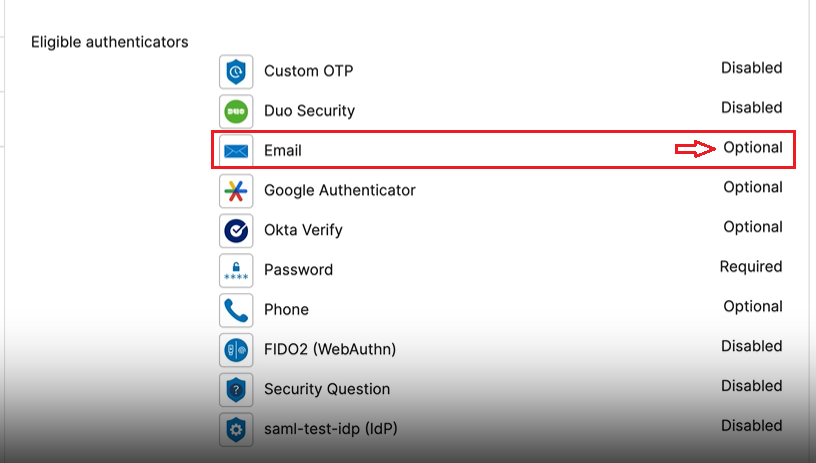Select the Security Question authenticator name

pyautogui.click(x=327, y=389)
